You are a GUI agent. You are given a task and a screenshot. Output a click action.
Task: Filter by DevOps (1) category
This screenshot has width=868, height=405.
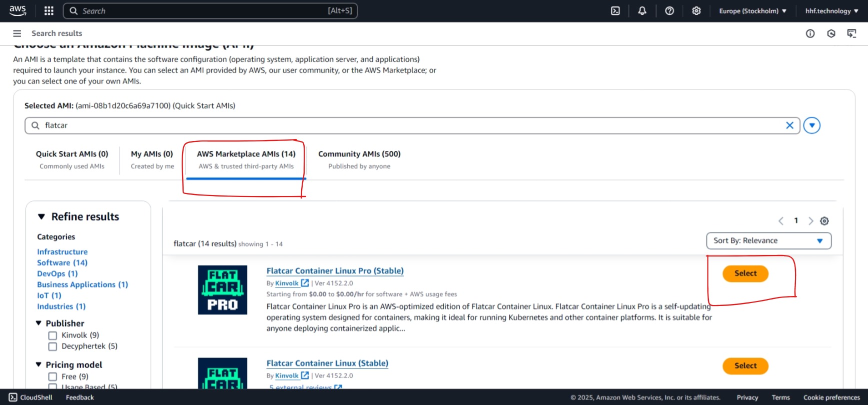pyautogui.click(x=57, y=273)
